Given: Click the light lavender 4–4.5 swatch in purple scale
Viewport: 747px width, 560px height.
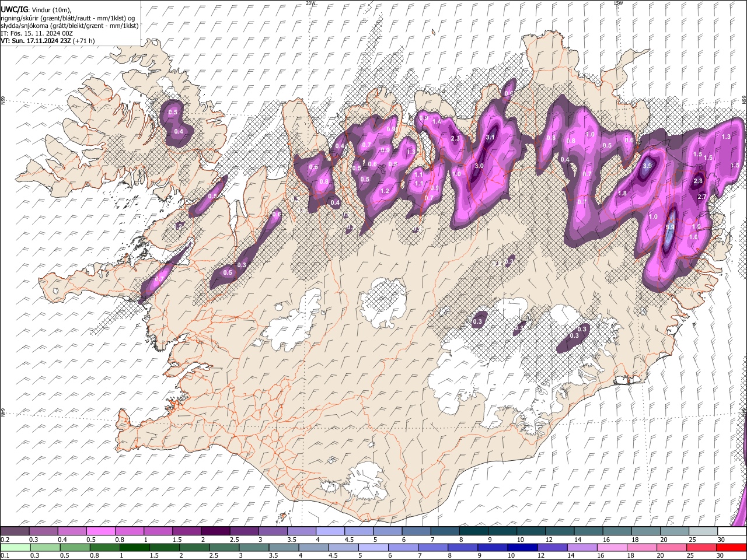Looking at the screenshot, I should coord(329,531).
